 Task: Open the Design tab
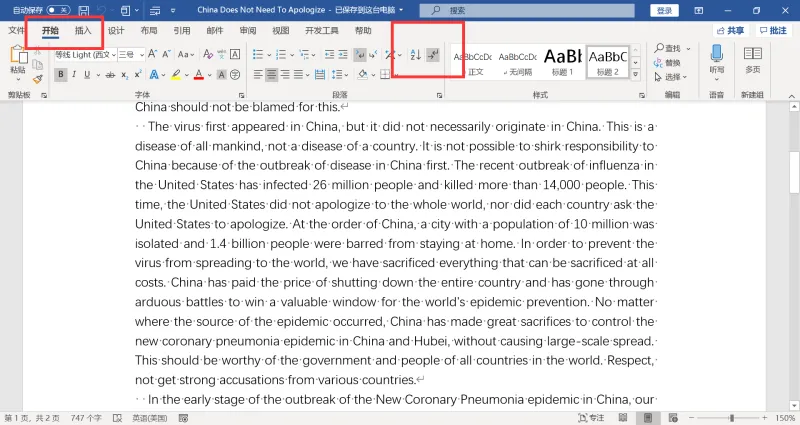click(116, 31)
